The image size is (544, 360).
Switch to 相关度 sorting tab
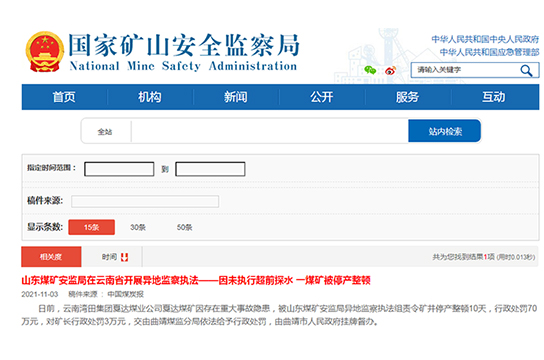pyautogui.click(x=51, y=257)
